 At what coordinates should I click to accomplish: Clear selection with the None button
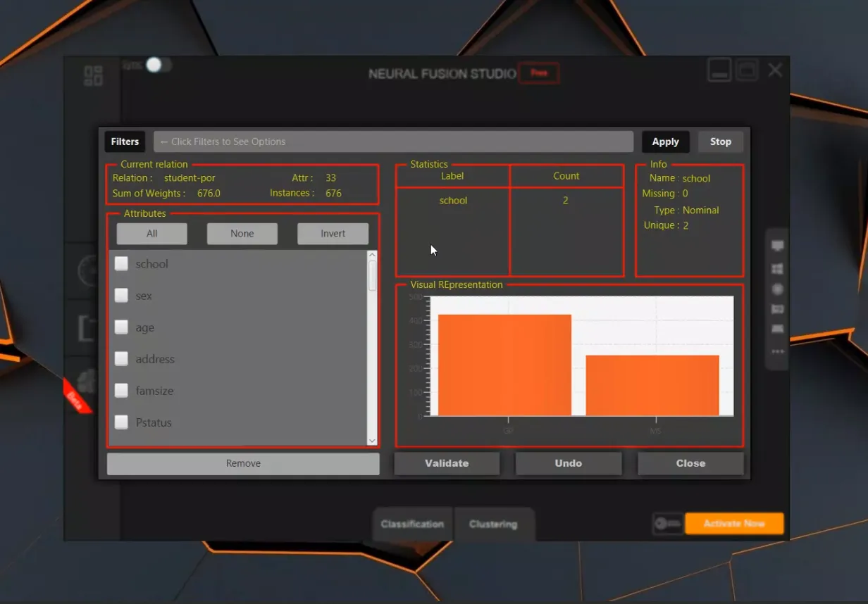tap(242, 234)
